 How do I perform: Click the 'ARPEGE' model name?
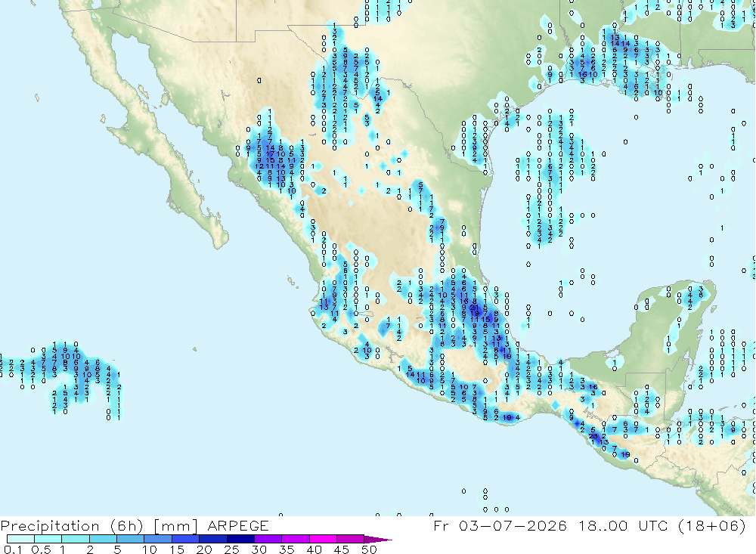click(238, 525)
